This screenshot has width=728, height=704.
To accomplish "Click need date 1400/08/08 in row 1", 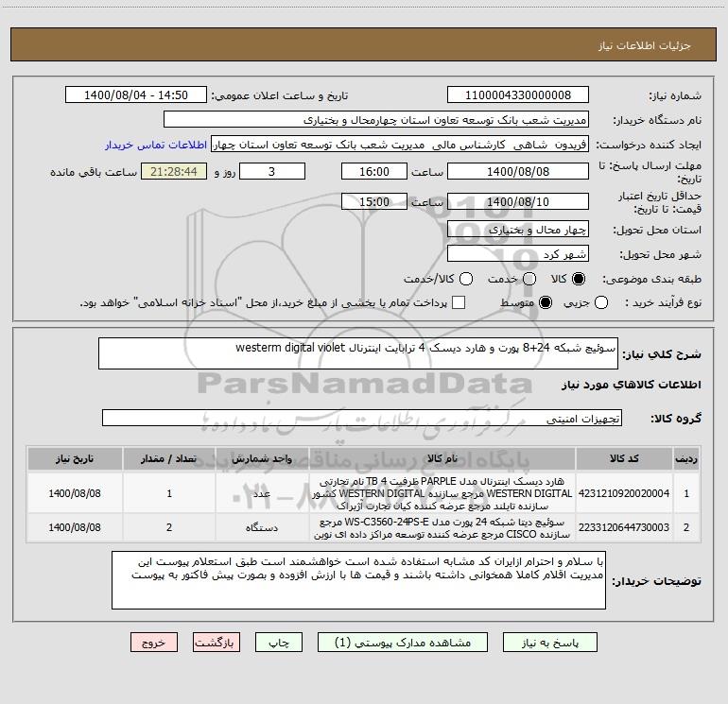I will click(75, 493).
